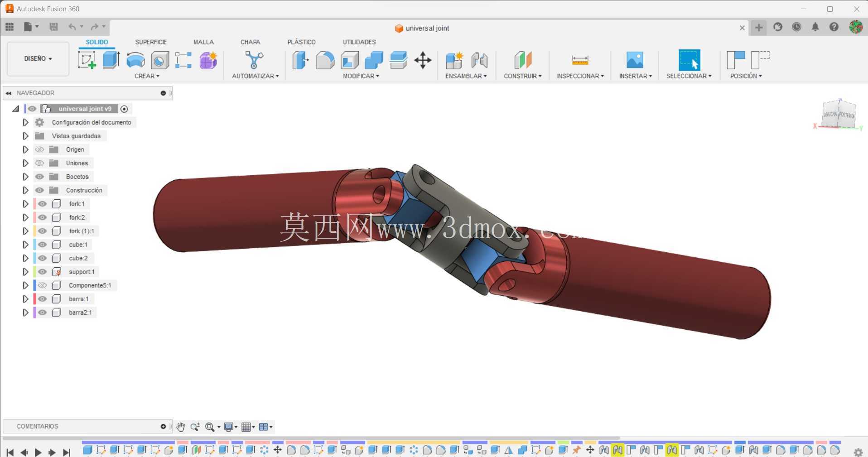Expand the fork:2 tree node

point(25,217)
